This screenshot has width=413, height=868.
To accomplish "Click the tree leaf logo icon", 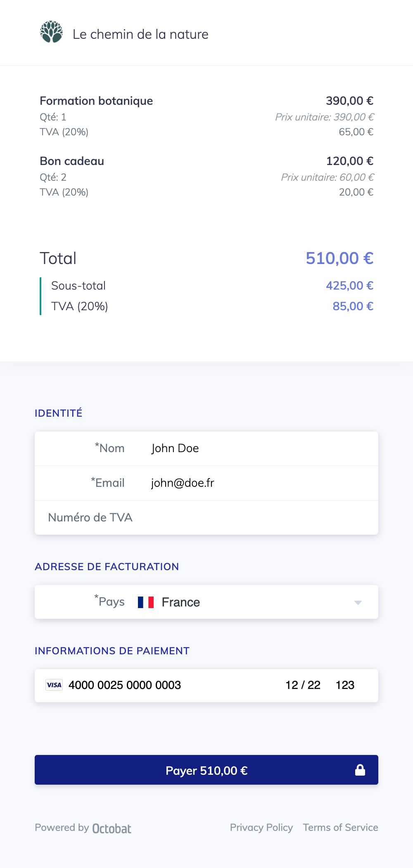I will point(51,32).
